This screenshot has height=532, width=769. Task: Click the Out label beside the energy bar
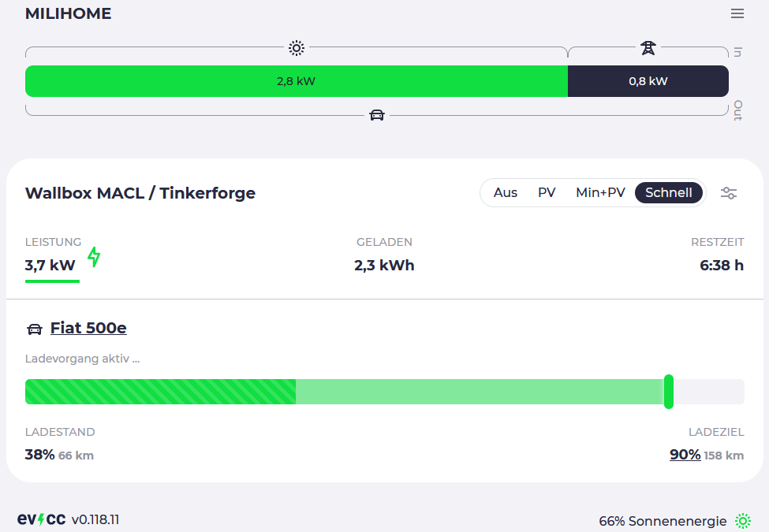(x=738, y=110)
